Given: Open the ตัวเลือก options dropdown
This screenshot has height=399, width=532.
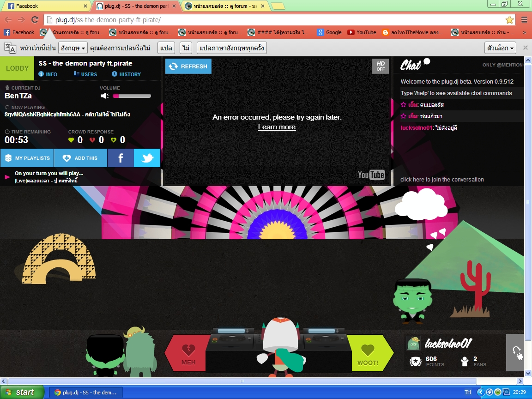Looking at the screenshot, I should [x=500, y=48].
